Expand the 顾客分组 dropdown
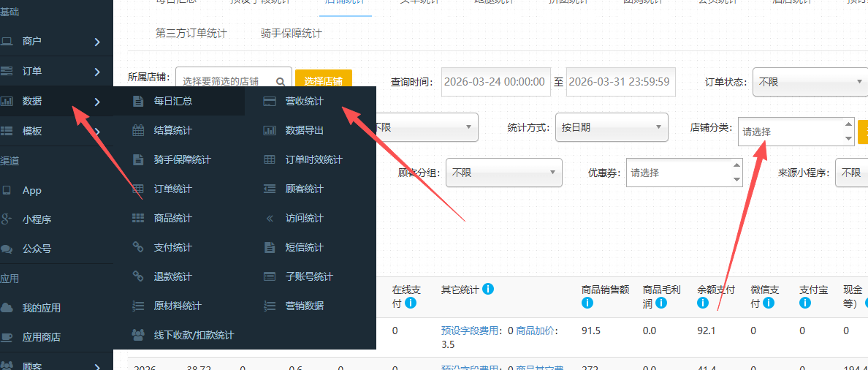 [x=503, y=173]
